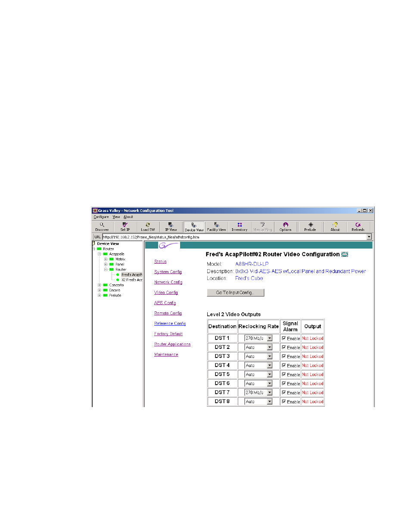The image size is (411, 532).
Task: Open the DST 6 reclocking rate dropdown
Action: point(270,383)
